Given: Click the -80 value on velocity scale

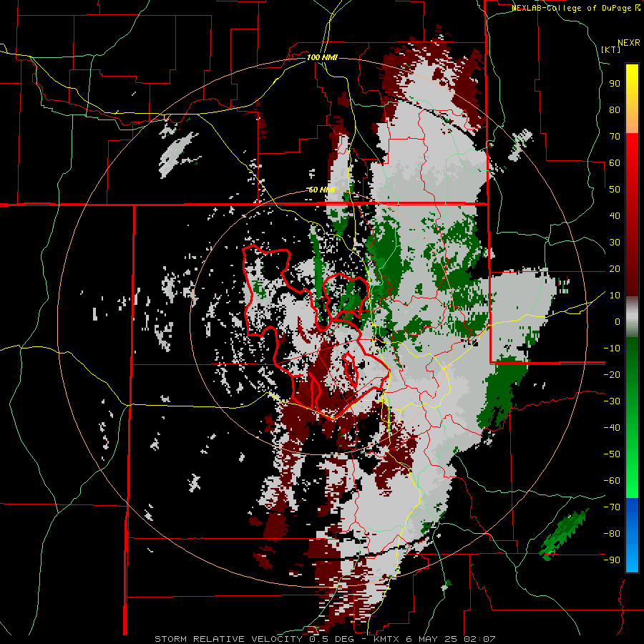Looking at the screenshot, I should [x=612, y=534].
